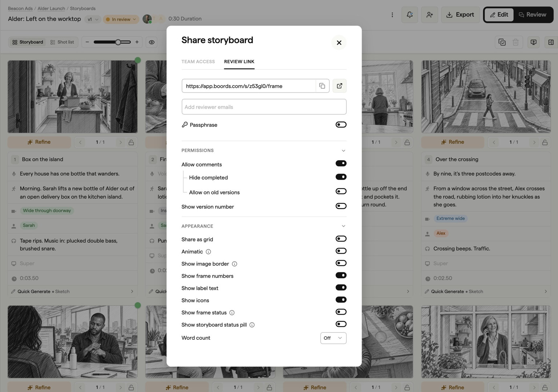Switch to the Team Access tab
Screen dimensions: 558x392
tap(198, 62)
